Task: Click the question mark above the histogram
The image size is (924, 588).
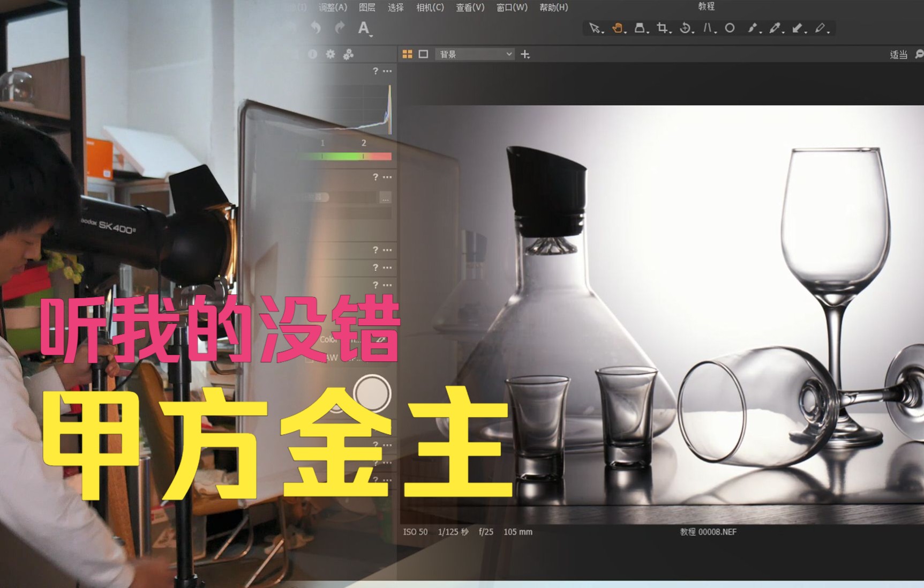Action: [x=375, y=71]
